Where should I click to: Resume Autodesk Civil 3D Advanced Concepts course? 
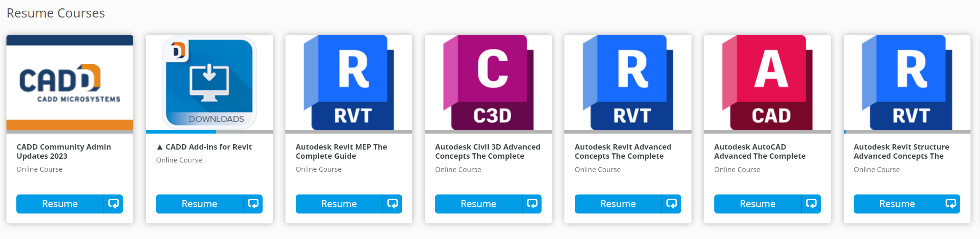pyautogui.click(x=478, y=204)
